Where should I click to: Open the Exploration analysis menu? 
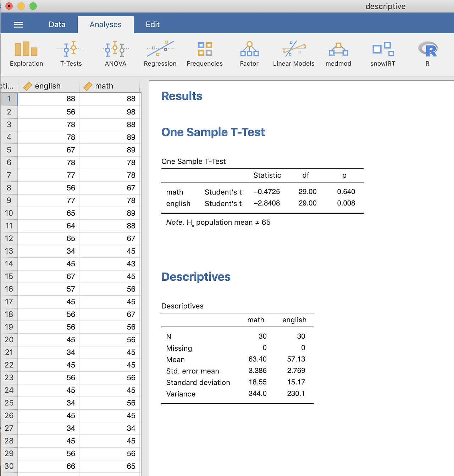point(26,54)
